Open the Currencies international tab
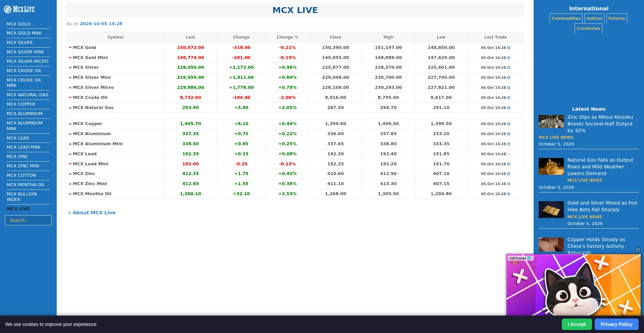 coord(588,29)
